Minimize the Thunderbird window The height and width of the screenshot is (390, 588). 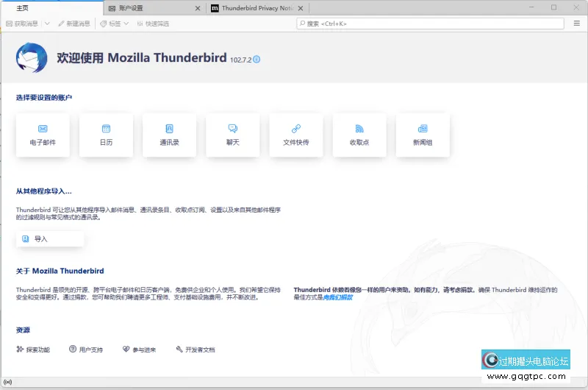coord(531,7)
